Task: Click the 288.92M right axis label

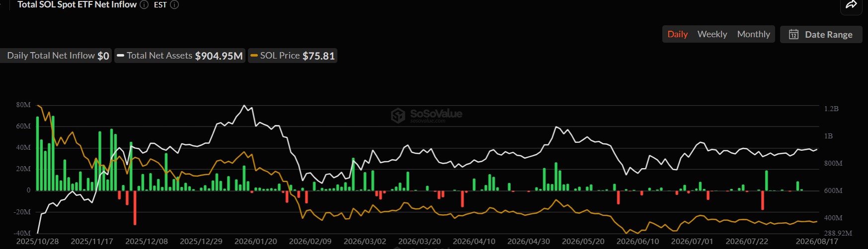Action: (838, 233)
